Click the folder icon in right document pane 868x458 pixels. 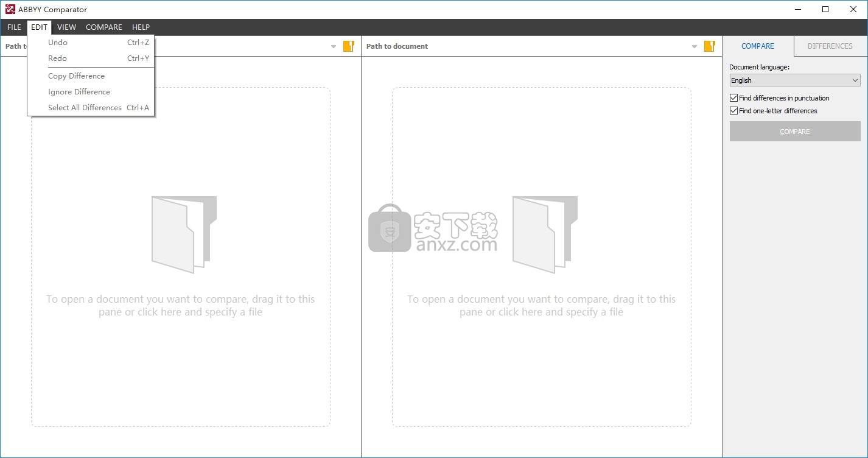(545, 234)
